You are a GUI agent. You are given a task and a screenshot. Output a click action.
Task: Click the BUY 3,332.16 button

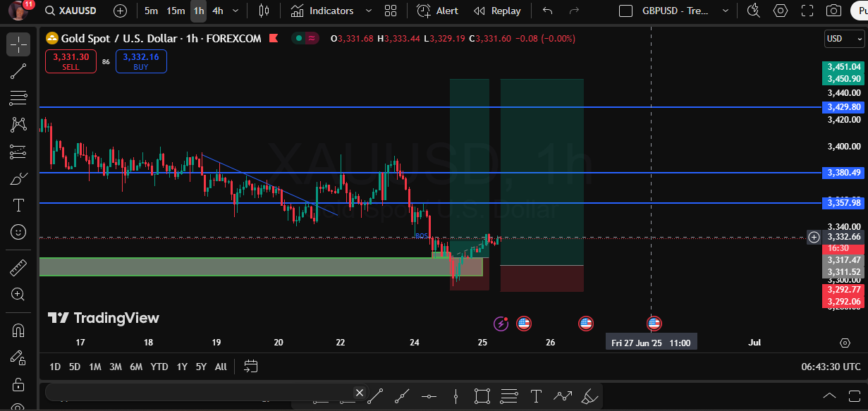141,62
